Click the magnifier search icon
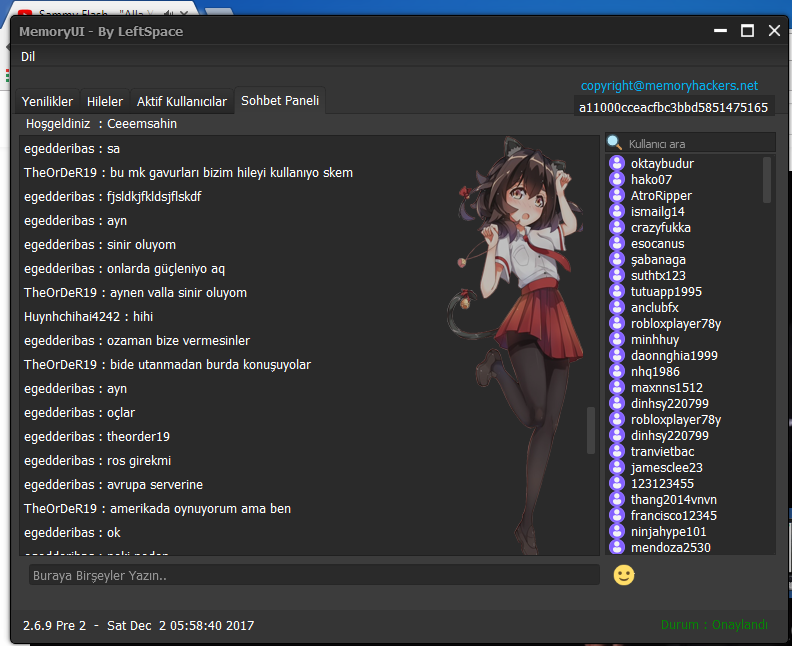This screenshot has height=646, width=792. [x=614, y=143]
